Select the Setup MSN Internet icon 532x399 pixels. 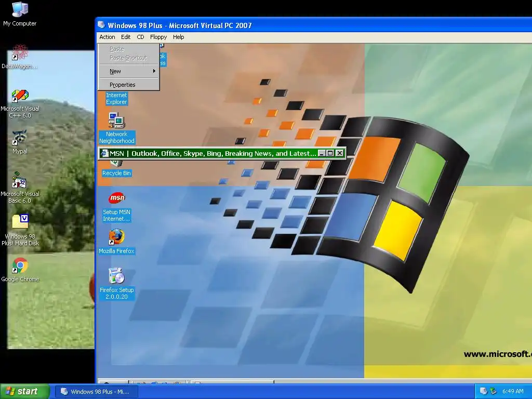click(x=117, y=207)
